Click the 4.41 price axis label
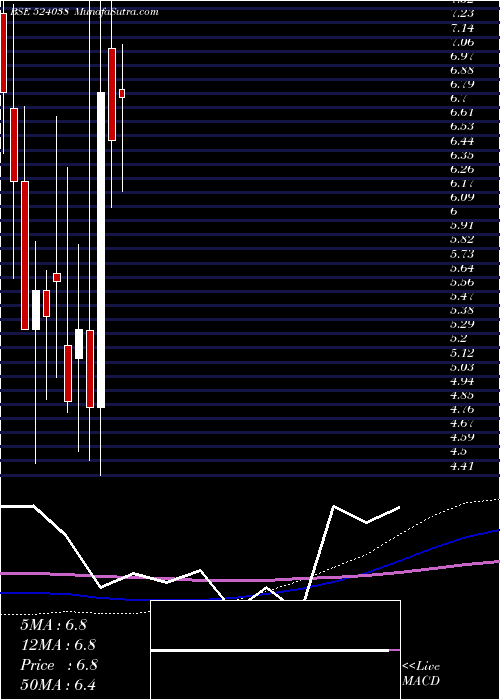 (x=462, y=466)
